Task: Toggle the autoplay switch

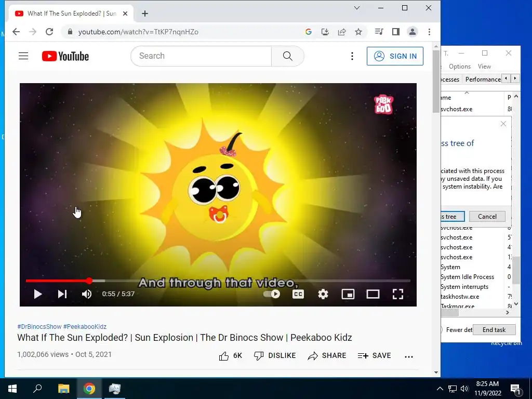Action: tap(272, 294)
